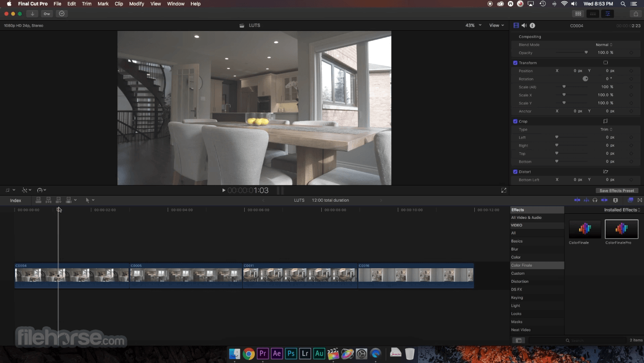The width and height of the screenshot is (644, 363).
Task: Open the viewer View menu
Action: (x=495, y=25)
